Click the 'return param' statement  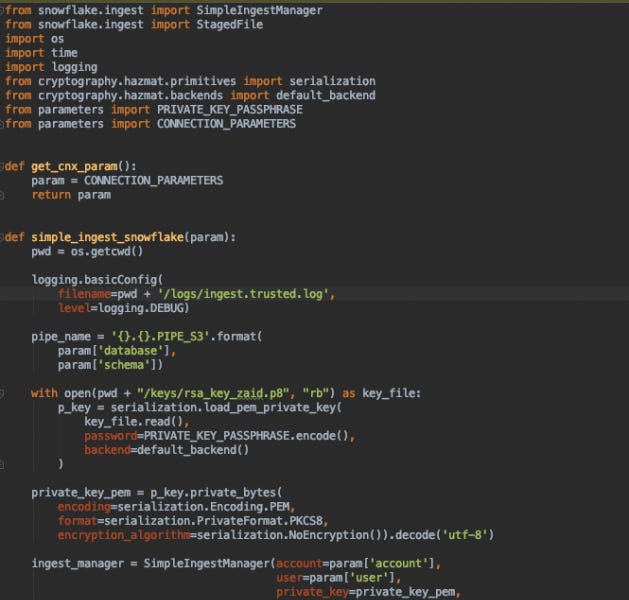[71, 195]
